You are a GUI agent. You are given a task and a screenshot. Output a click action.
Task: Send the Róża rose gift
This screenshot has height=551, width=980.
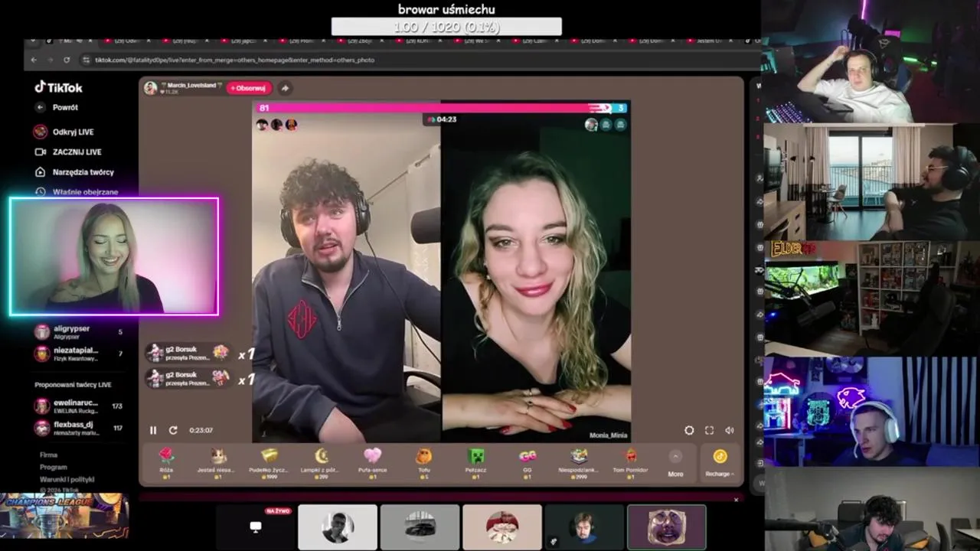[166, 463]
